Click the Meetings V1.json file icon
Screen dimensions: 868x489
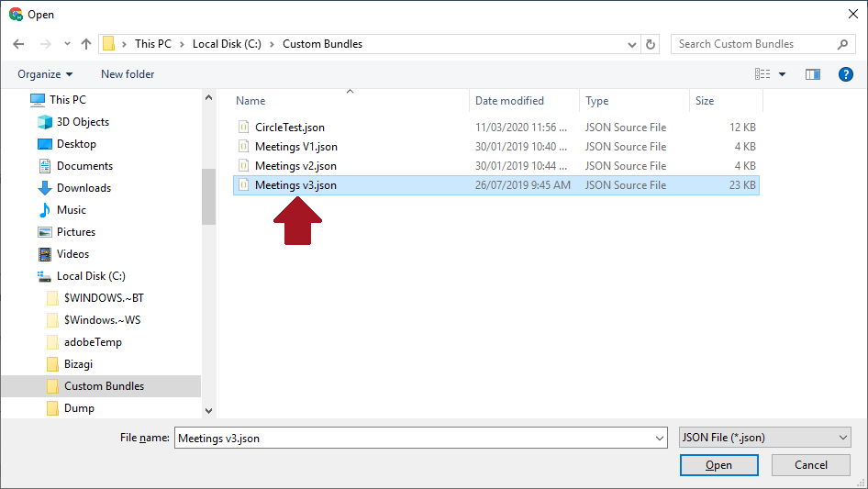[243, 146]
